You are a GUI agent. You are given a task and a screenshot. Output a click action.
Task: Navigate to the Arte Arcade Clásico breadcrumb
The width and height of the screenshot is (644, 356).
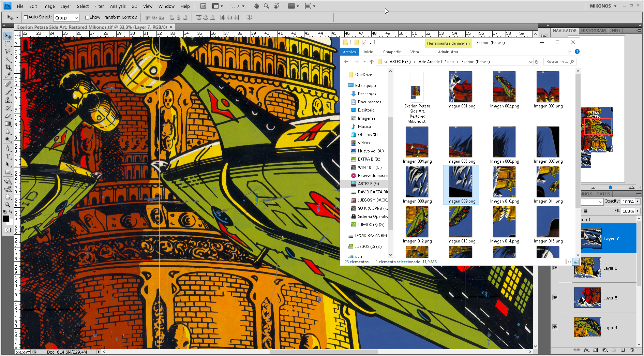(x=436, y=62)
